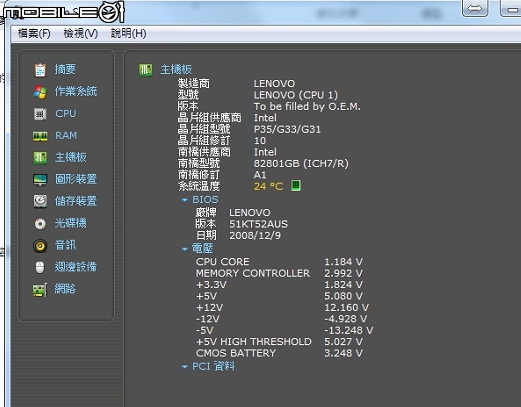521x407 pixels.
Task: Click the CPU chip icon in sidebar
Action: point(40,114)
